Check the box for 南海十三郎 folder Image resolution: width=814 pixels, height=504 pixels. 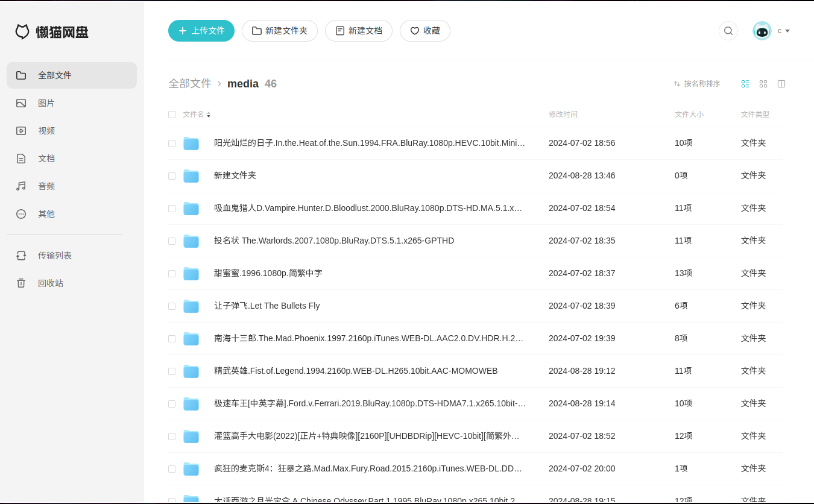point(172,339)
